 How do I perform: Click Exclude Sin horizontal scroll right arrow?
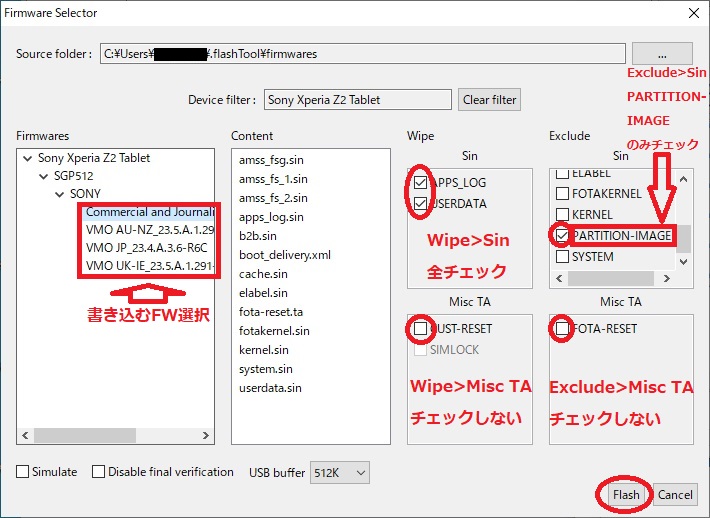tap(667, 278)
